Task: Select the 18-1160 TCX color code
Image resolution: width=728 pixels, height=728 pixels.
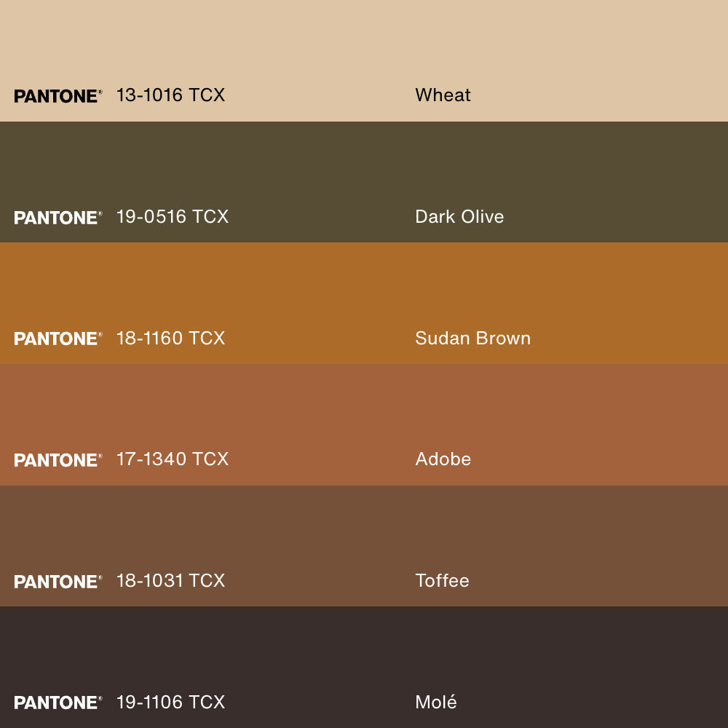Action: 170,338
